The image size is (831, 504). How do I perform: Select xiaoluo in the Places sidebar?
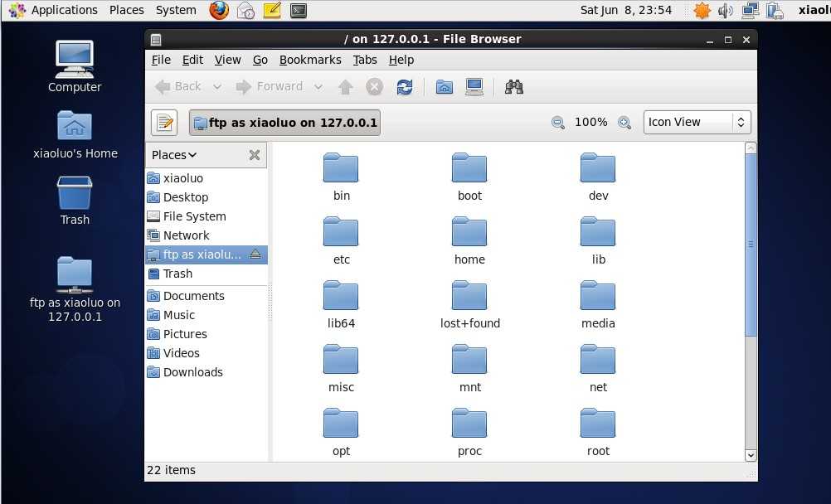coord(207,178)
